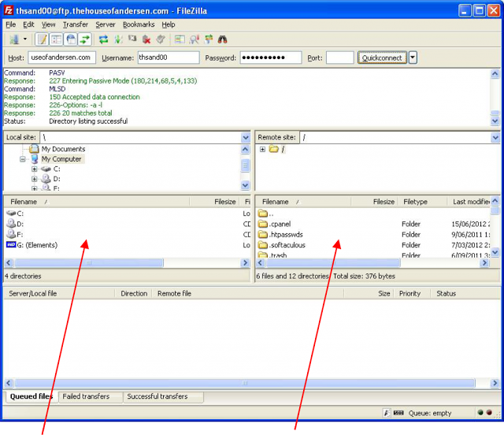The image size is (504, 435).
Task: Open the View menu
Action: click(x=48, y=24)
